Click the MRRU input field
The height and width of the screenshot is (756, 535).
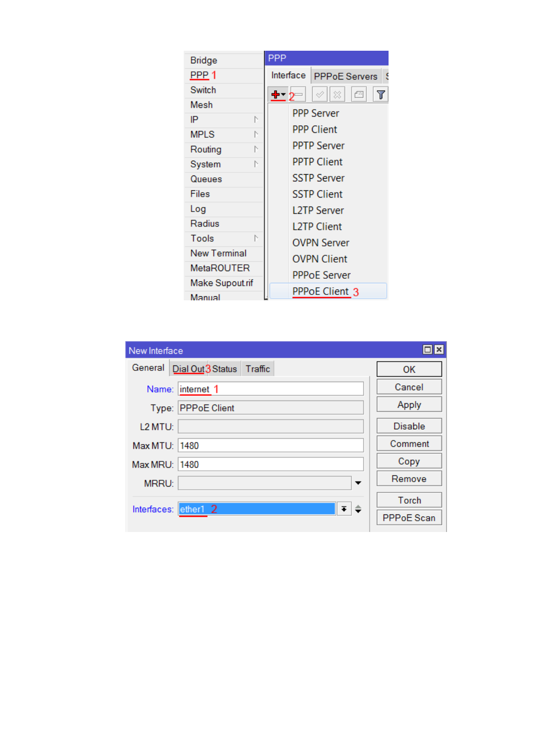coord(265,483)
